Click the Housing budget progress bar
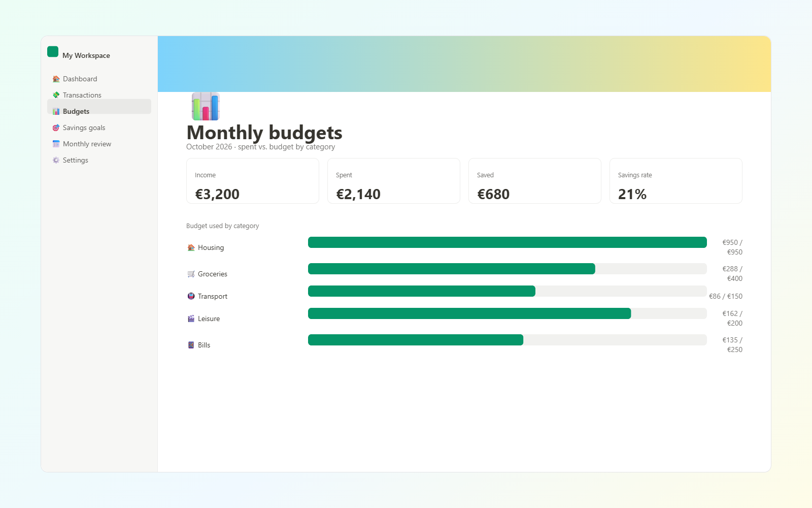812x508 pixels. [507, 242]
